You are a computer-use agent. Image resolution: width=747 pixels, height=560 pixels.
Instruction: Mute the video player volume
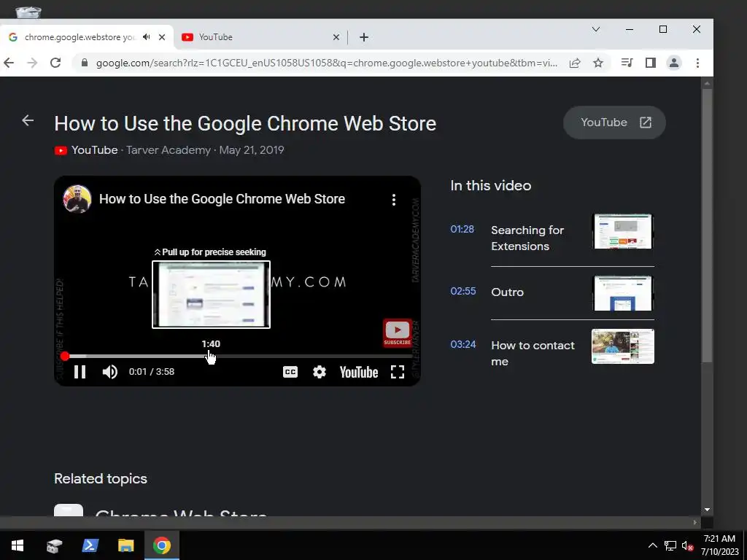tap(110, 372)
